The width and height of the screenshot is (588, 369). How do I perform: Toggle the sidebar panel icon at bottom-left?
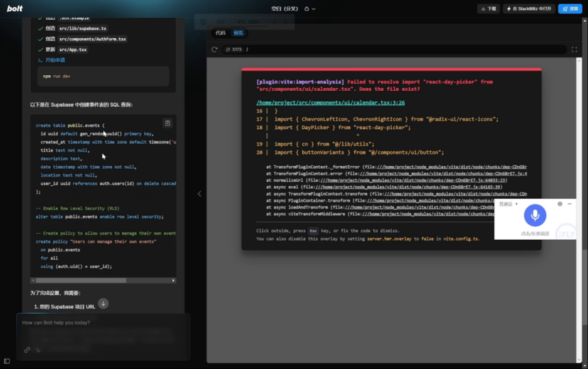coord(7,361)
